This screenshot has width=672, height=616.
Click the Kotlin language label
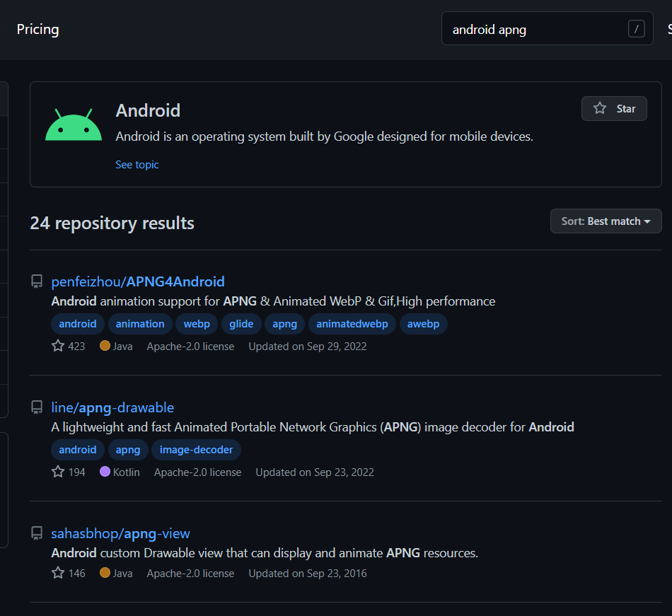point(127,472)
